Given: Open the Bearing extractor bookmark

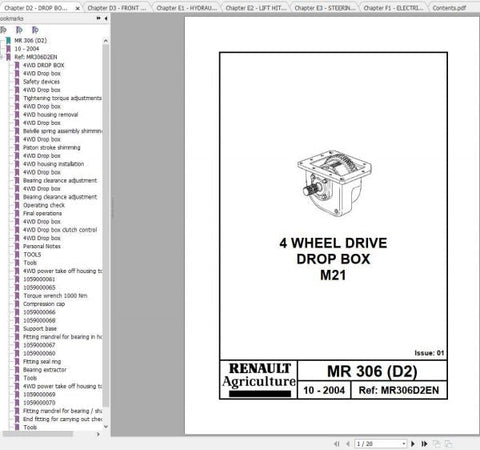Looking at the screenshot, I should pos(45,370).
